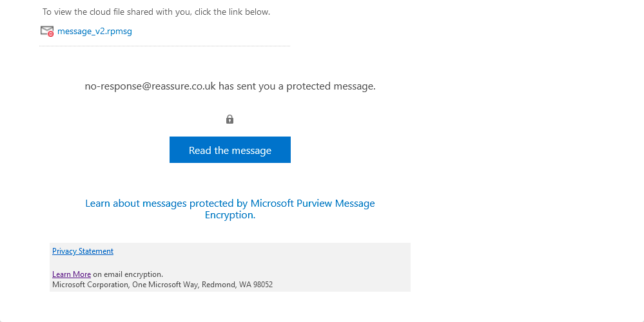Open the message_v2.rpmsg attachment
Viewport: 644px width, 322px height.
click(94, 31)
